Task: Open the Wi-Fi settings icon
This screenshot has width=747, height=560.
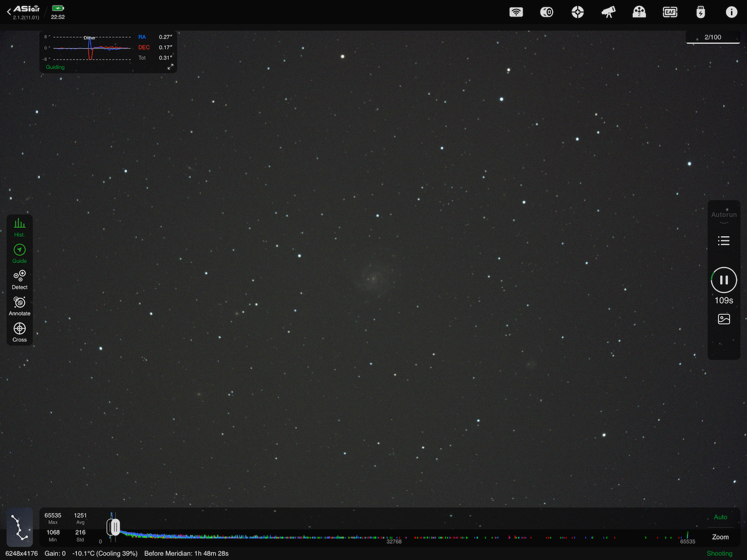Action: [x=516, y=12]
